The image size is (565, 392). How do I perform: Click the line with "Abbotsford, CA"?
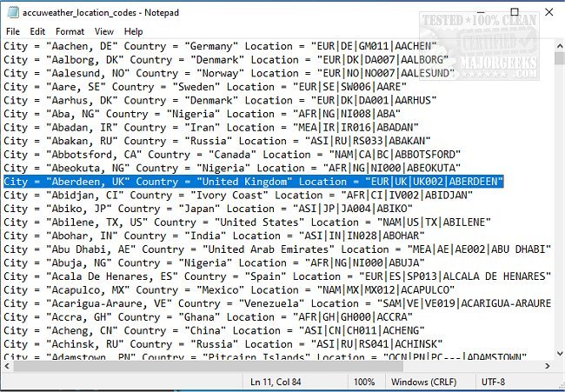point(232,155)
